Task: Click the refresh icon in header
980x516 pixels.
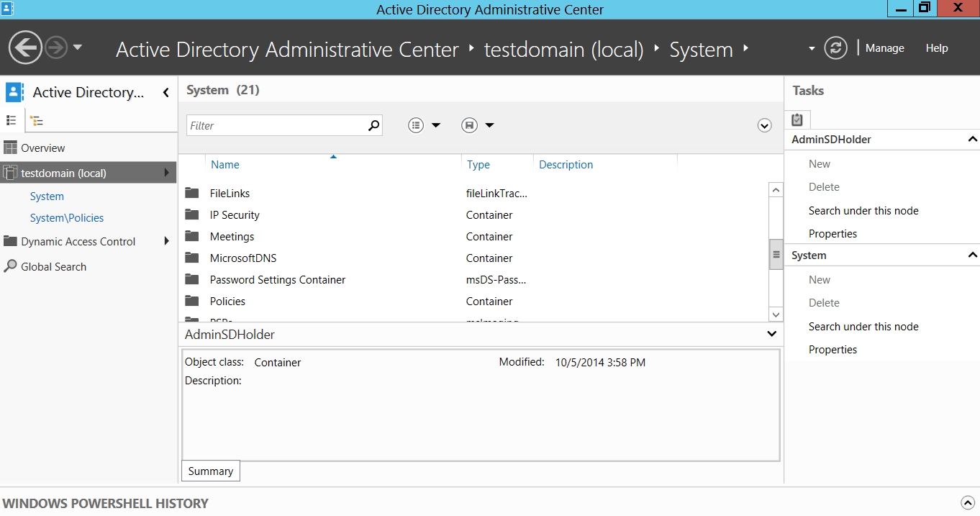Action: click(835, 48)
